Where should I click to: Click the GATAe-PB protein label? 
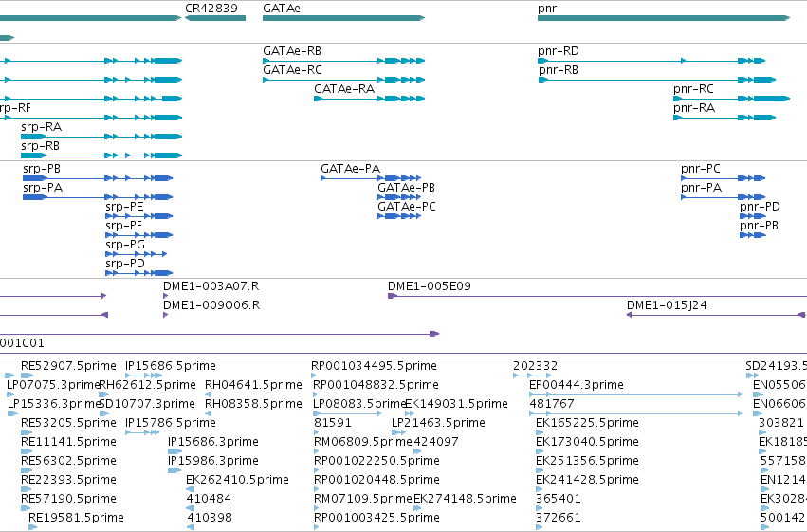[406, 188]
